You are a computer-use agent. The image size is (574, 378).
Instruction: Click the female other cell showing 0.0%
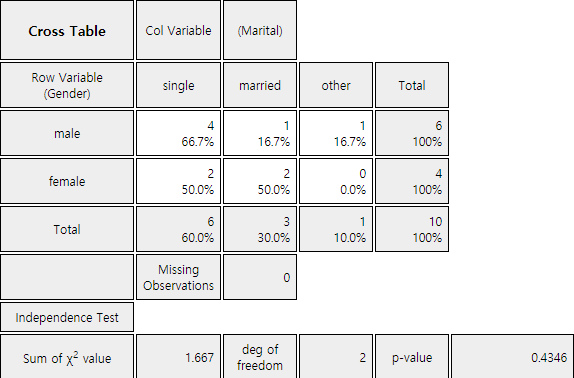pyautogui.click(x=336, y=181)
